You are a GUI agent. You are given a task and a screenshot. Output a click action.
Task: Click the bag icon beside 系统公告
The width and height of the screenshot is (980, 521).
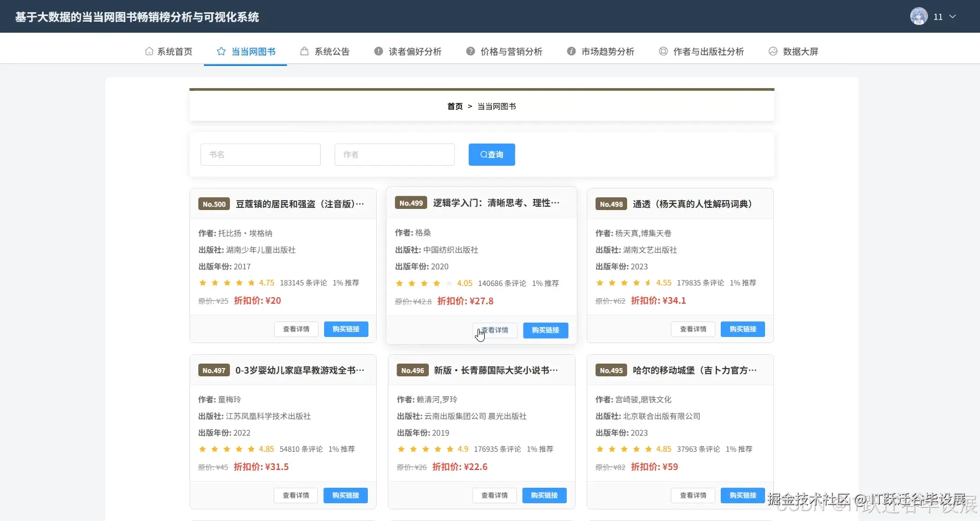(x=304, y=51)
